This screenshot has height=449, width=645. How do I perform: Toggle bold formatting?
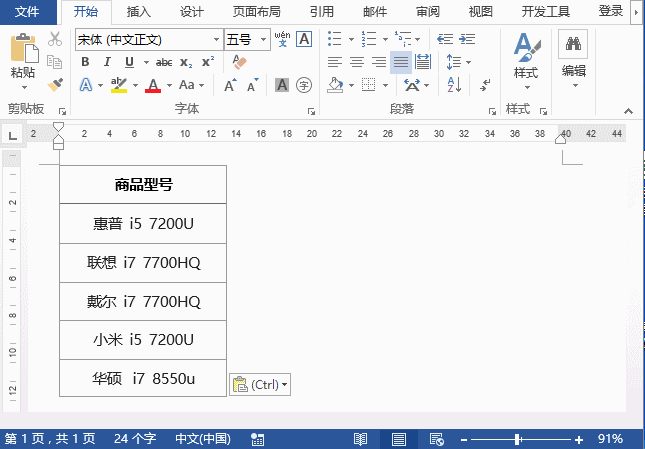tap(85, 62)
